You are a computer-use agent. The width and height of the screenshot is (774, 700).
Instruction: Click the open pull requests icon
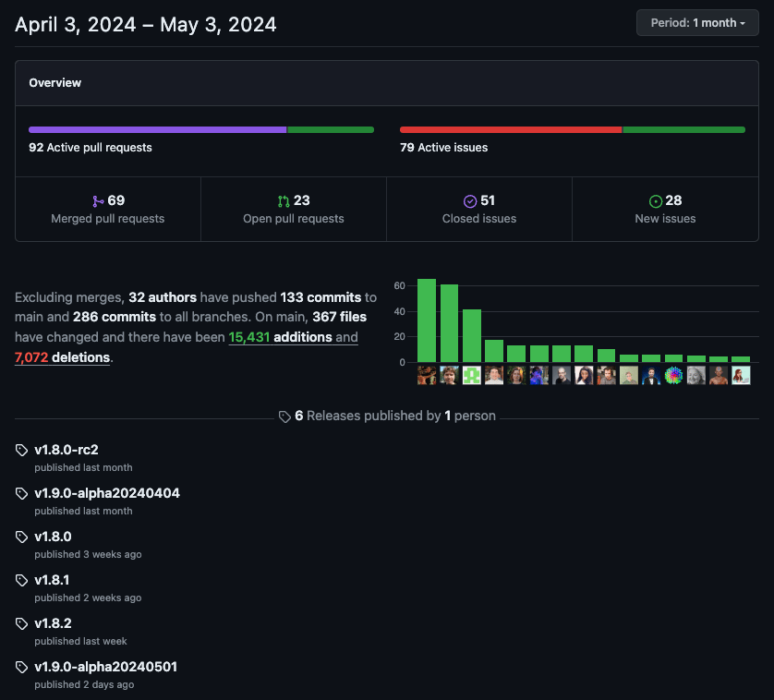284,201
